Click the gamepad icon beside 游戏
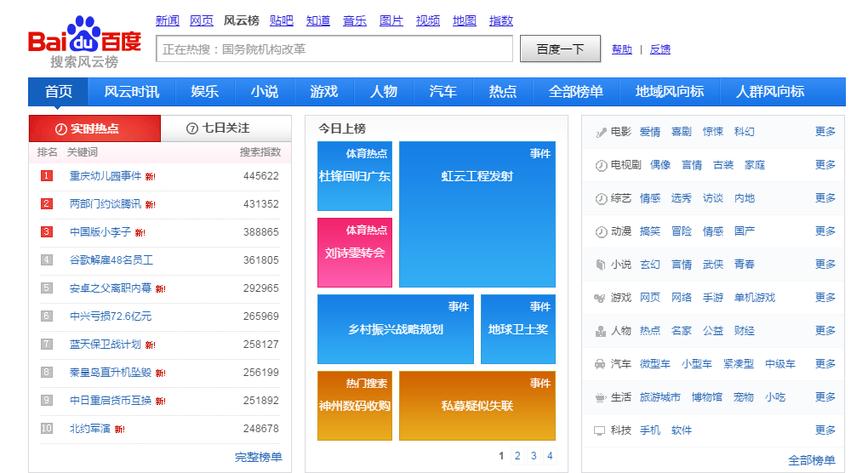 [x=601, y=299]
